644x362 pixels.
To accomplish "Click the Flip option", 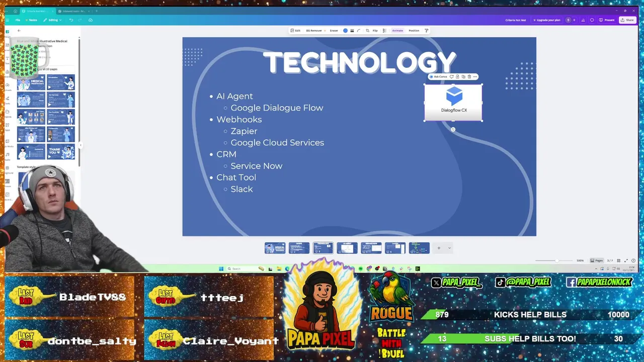I will point(375,31).
